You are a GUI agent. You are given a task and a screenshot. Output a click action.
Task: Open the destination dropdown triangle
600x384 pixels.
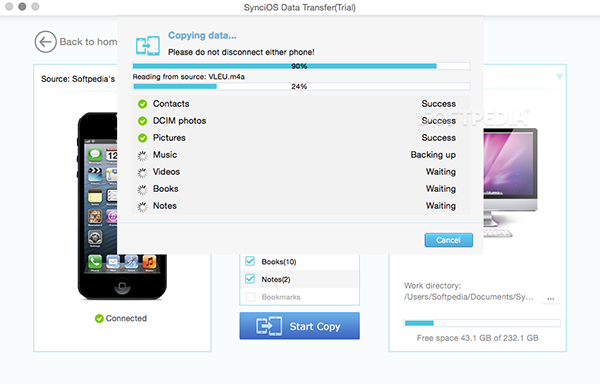[559, 77]
